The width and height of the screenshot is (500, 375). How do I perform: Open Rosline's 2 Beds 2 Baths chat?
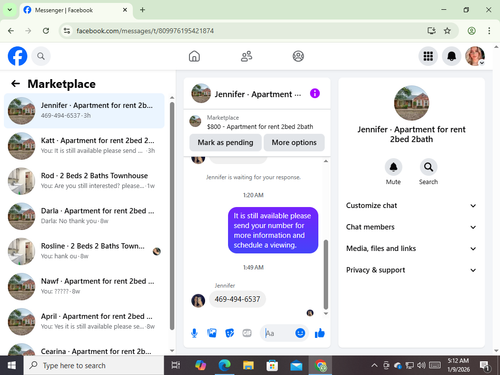(x=84, y=251)
